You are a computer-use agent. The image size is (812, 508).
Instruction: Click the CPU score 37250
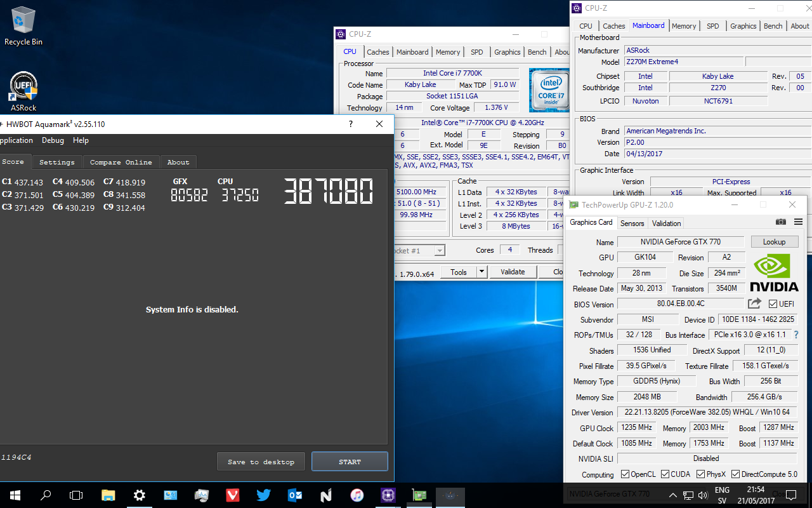click(x=240, y=196)
